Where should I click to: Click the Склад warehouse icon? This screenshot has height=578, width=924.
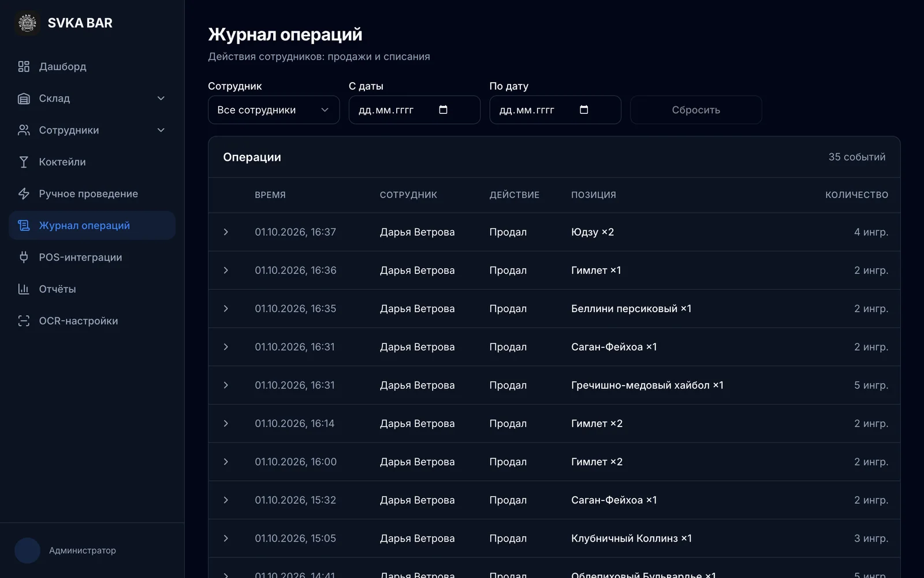tap(24, 98)
